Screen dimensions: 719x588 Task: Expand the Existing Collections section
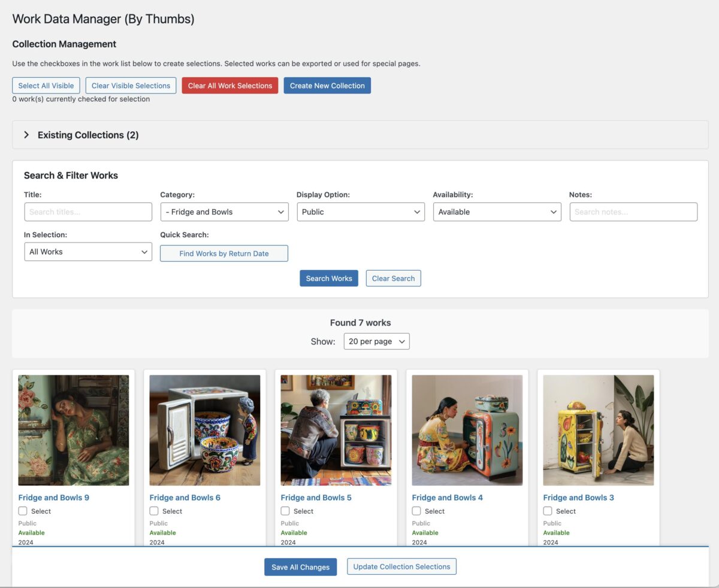tap(81, 135)
